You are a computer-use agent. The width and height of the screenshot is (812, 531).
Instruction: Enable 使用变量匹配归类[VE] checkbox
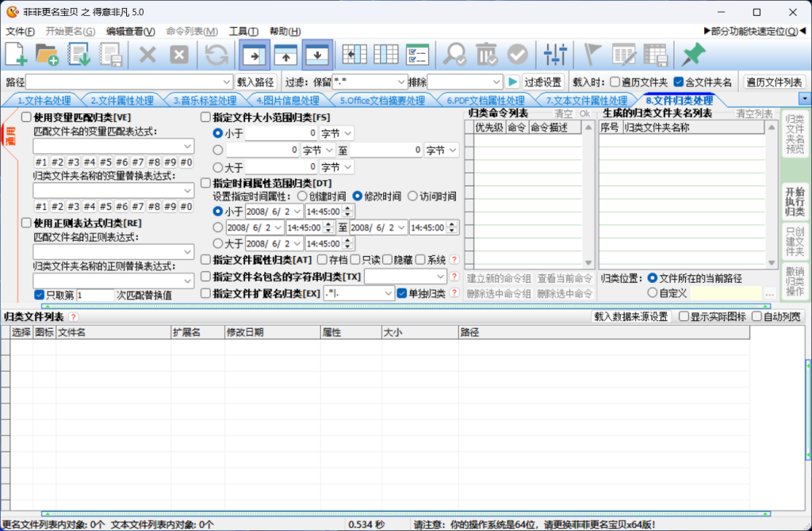click(x=26, y=117)
